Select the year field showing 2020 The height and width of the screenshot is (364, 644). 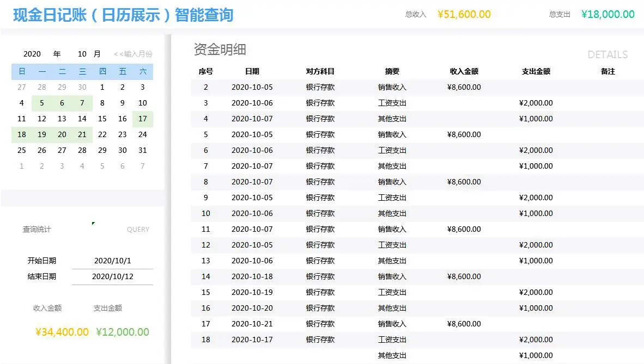[32, 54]
